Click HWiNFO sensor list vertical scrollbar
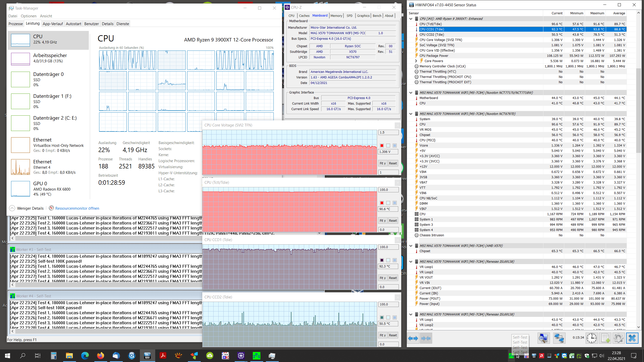Screen dimensions: 644x362 (638, 111)
